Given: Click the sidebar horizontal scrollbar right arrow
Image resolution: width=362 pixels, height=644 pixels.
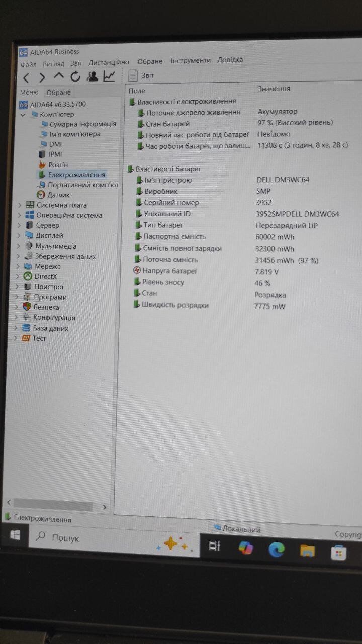Looking at the screenshot, I should [x=105, y=507].
